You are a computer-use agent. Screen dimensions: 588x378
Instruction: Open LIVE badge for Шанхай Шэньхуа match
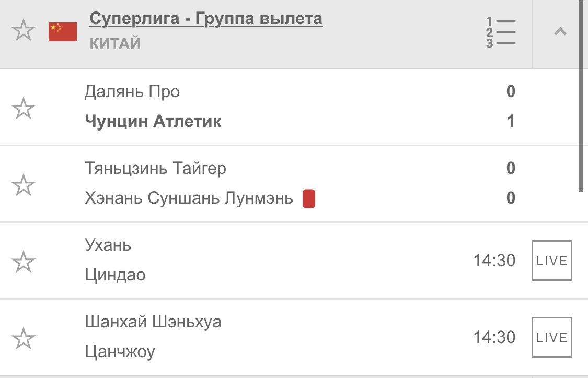[x=552, y=337]
